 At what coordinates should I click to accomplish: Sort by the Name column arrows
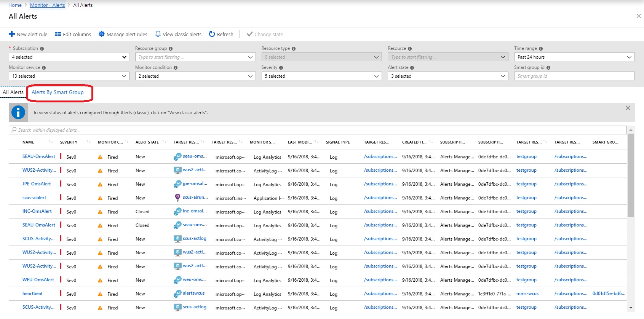tap(51, 142)
